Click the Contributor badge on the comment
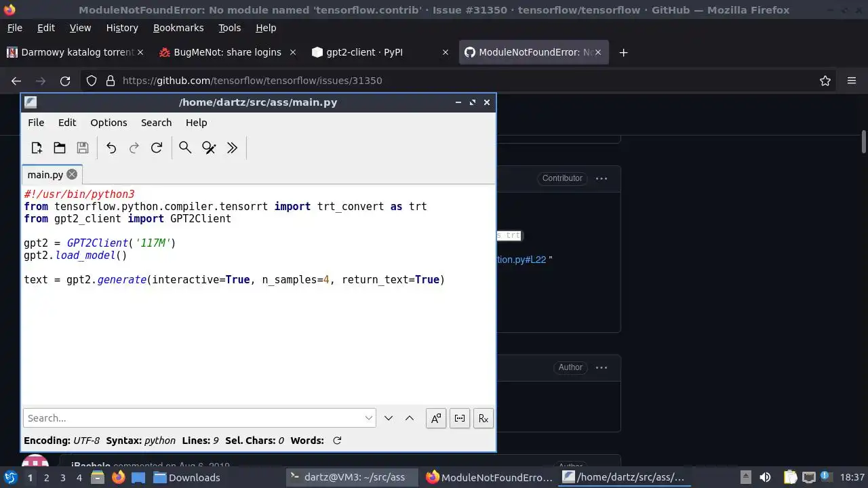Viewport: 868px width, 488px height. click(x=562, y=178)
